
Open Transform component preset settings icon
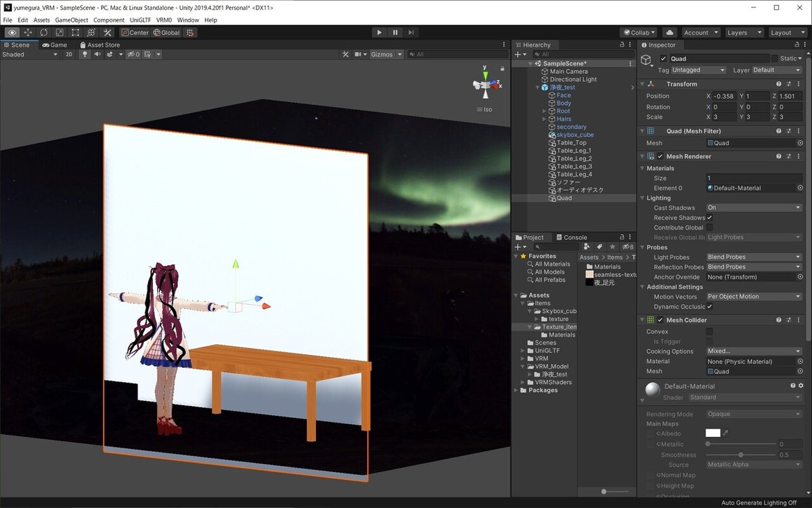[790, 84]
